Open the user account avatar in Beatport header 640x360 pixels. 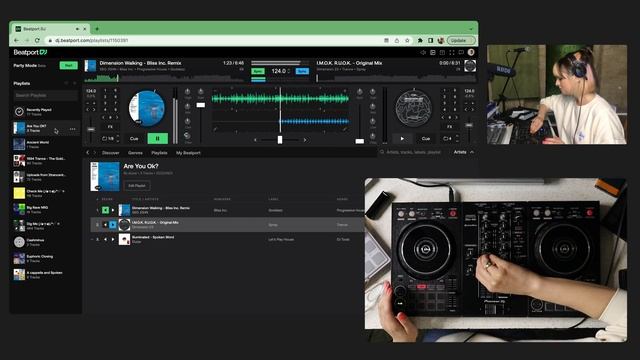pos(471,52)
